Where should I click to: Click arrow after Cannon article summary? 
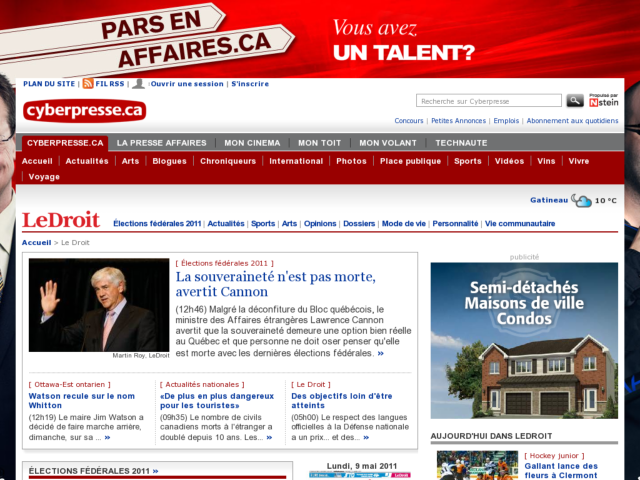click(380, 353)
